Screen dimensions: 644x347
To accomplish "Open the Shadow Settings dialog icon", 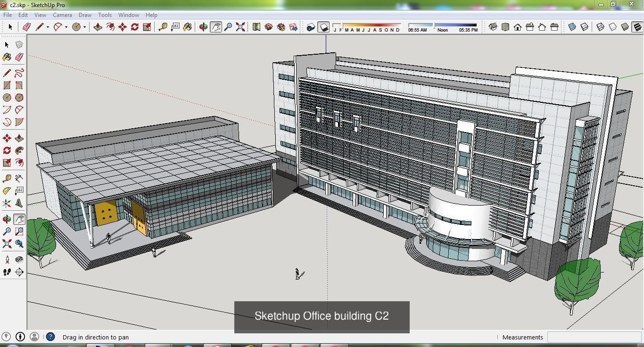I will 311,27.
